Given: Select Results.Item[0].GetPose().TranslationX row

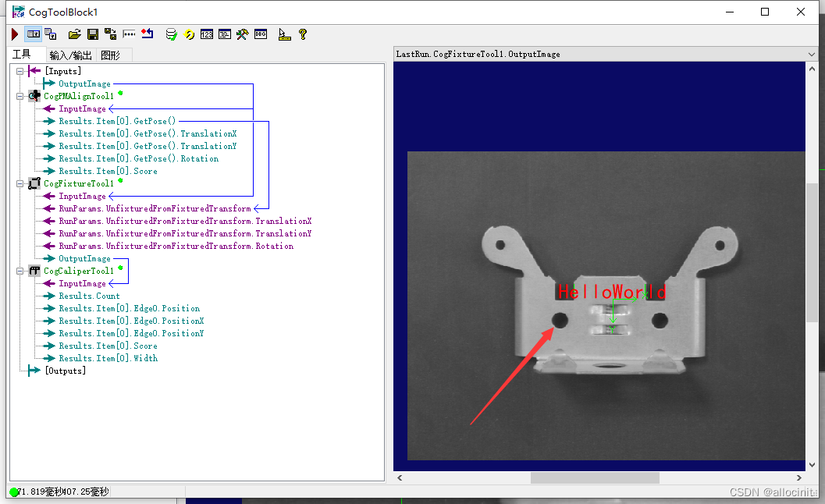Looking at the screenshot, I should click(148, 133).
